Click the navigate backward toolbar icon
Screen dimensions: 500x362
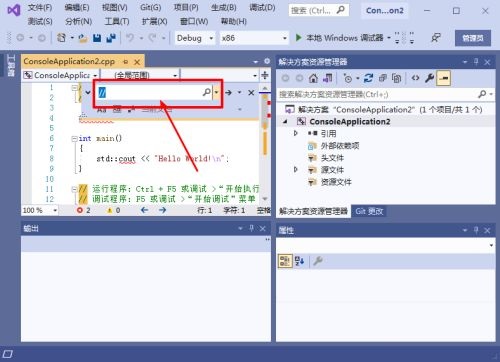pos(20,38)
